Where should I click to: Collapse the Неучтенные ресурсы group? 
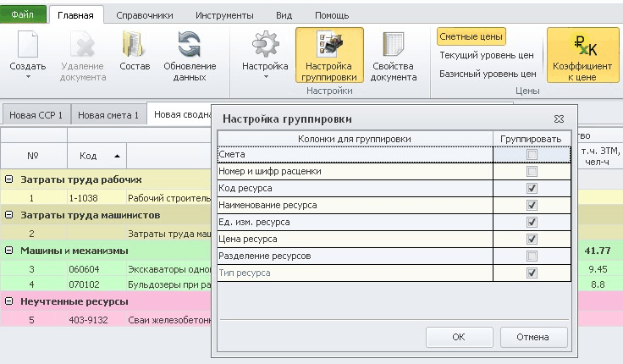9,301
